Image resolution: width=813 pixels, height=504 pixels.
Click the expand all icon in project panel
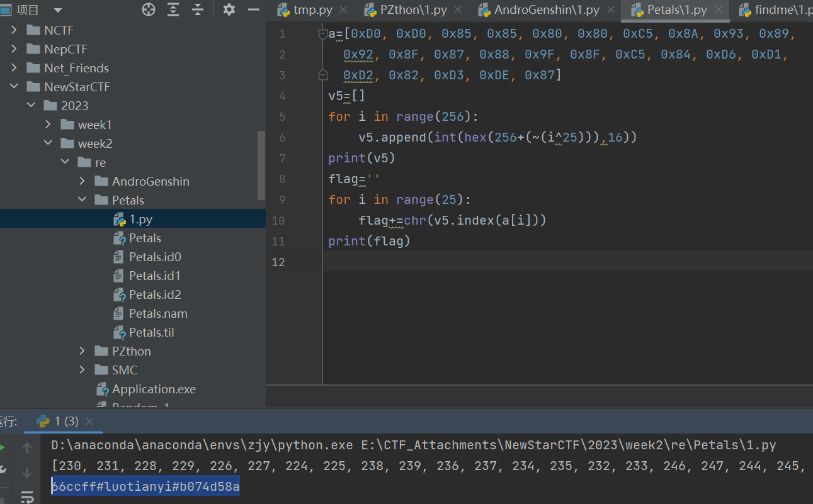173,9
